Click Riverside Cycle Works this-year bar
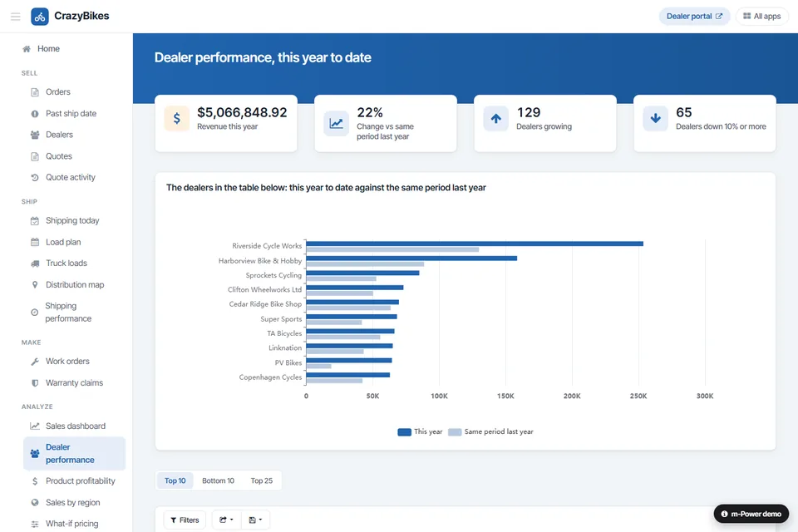798x532 pixels. 475,244
